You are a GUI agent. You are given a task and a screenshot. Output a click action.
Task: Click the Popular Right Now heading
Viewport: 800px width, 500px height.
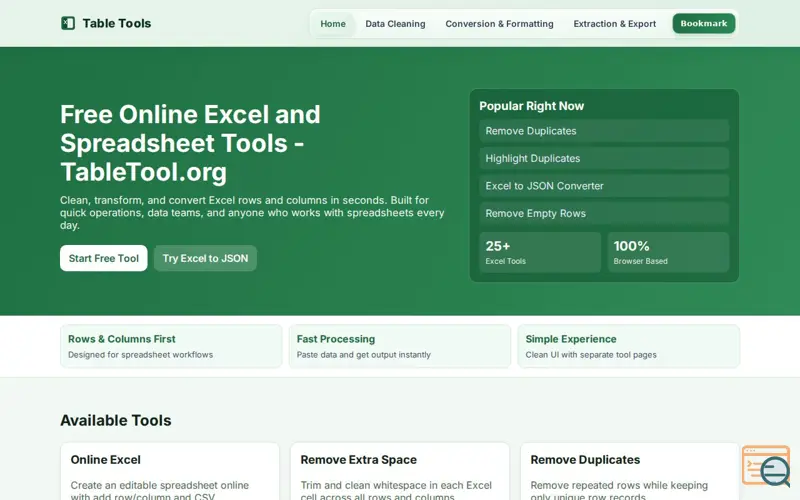pyautogui.click(x=531, y=106)
